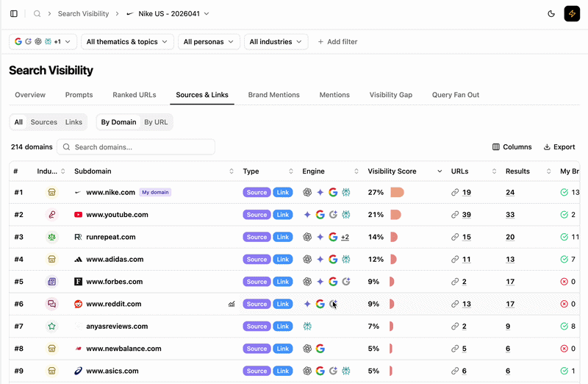The image size is (588, 384).
Task: Click results count 20 for runrepeat.com
Action: [510, 237]
